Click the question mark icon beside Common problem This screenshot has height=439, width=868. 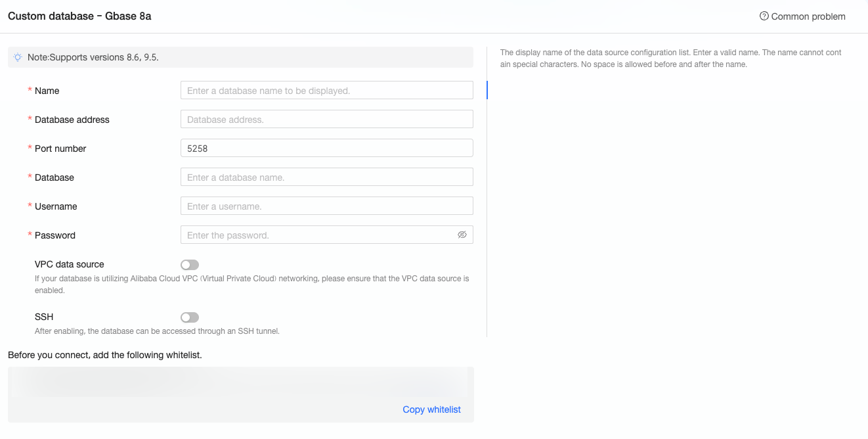point(764,16)
